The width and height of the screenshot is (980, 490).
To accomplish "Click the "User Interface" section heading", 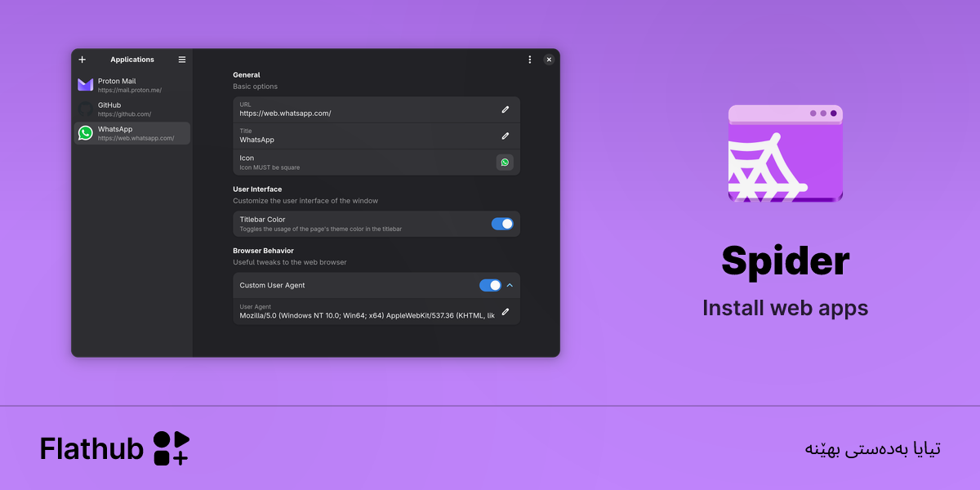I will click(x=257, y=189).
